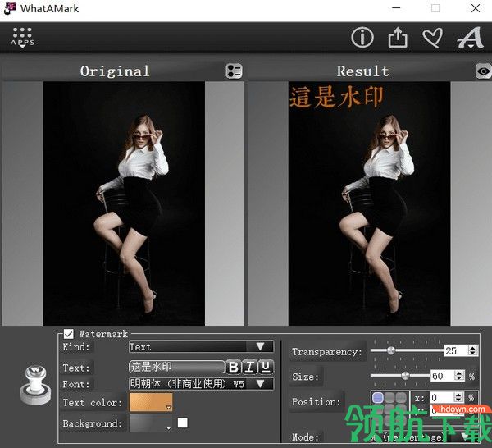Click the watermark Text input field

(176, 367)
